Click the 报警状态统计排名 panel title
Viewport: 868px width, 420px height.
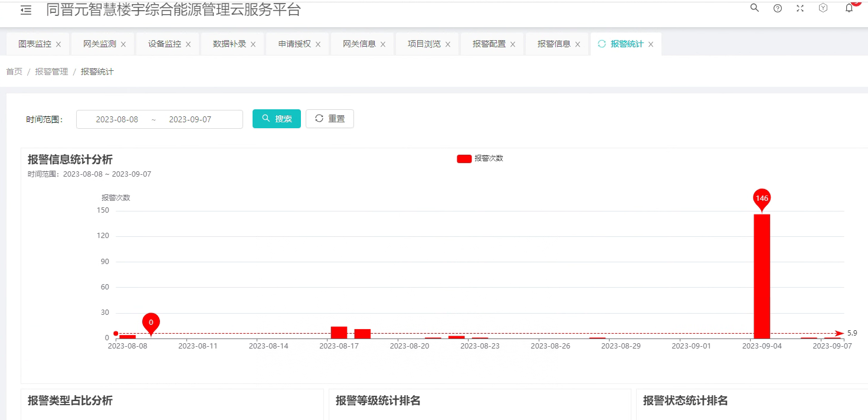[x=686, y=401]
